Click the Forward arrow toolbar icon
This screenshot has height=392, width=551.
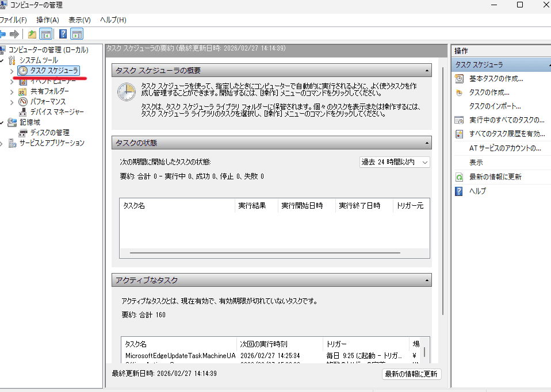[x=14, y=34]
